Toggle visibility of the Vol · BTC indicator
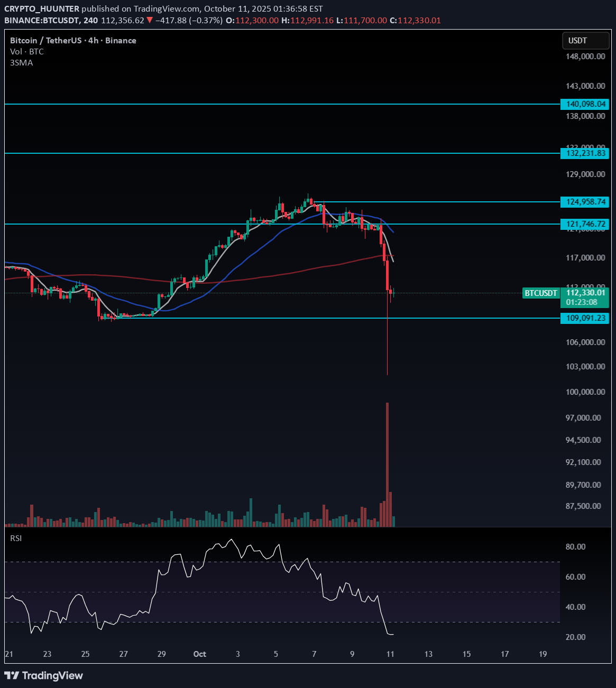Screen dimensions: 616x688 pos(26,51)
